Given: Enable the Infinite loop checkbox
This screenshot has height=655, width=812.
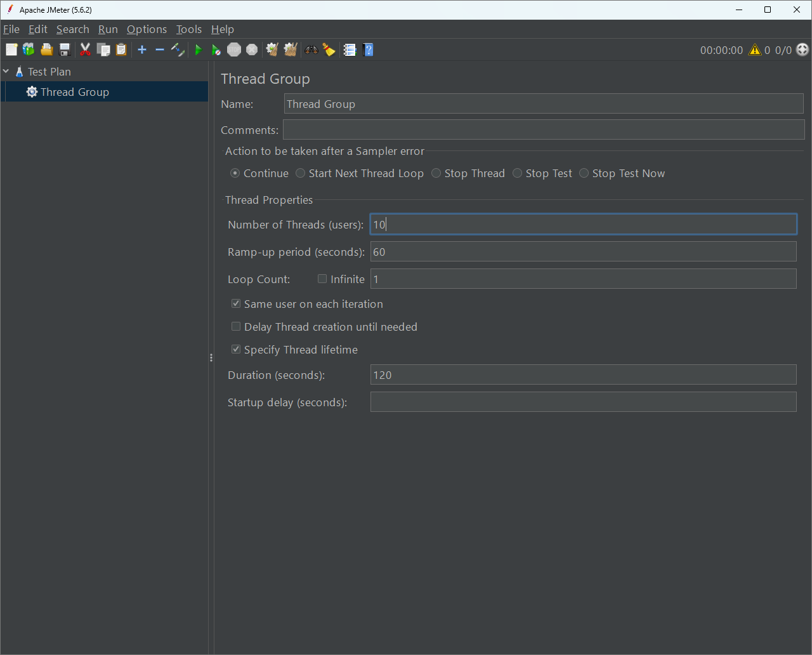Looking at the screenshot, I should [x=322, y=279].
